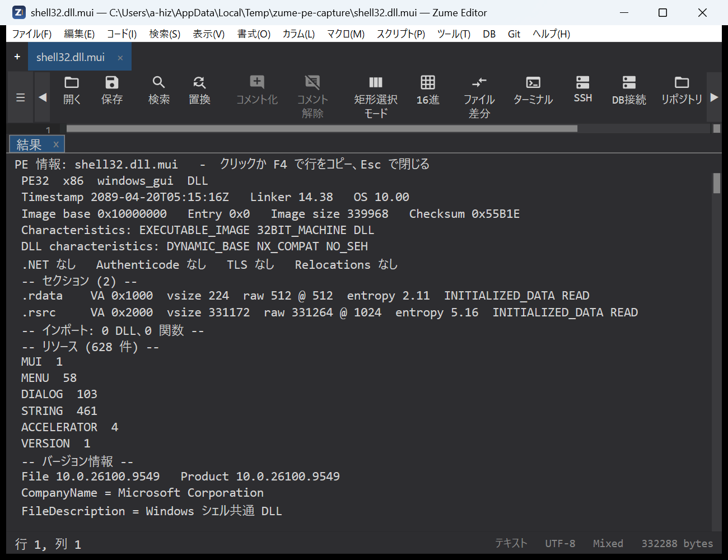Click the SSH connection icon
Viewport: 728px width, 560px height.
pyautogui.click(x=583, y=90)
